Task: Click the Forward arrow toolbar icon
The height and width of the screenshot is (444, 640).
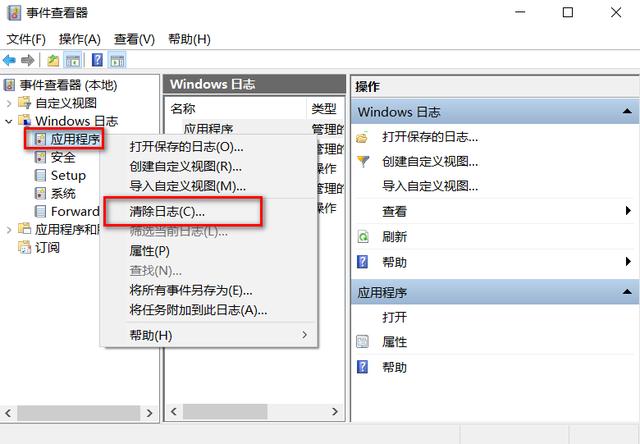Action: click(27, 61)
